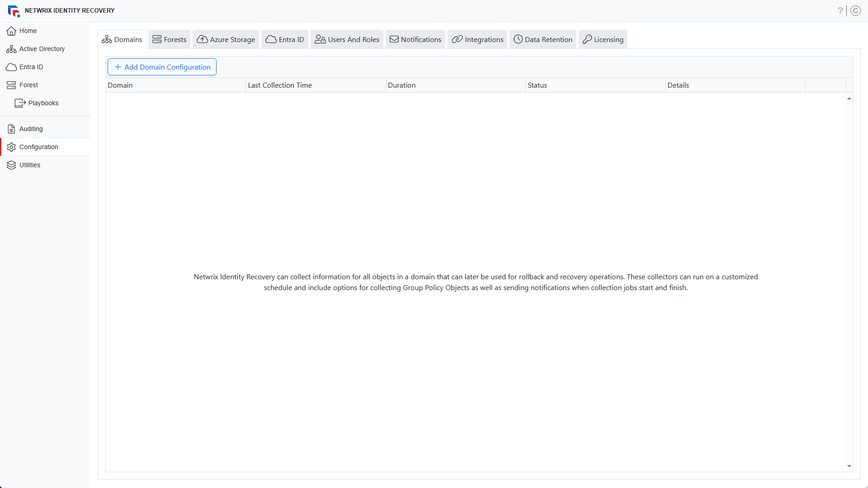Screen dimensions: 868x488
Task: Open the Users And Roles tab
Action: pyautogui.click(x=347, y=39)
